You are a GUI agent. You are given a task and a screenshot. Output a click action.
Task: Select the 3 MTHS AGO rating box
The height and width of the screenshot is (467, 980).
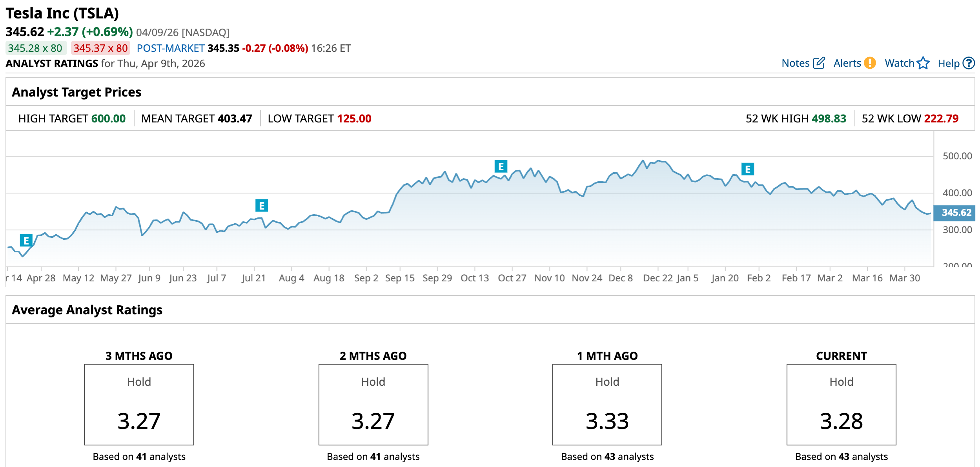pyautogui.click(x=139, y=405)
